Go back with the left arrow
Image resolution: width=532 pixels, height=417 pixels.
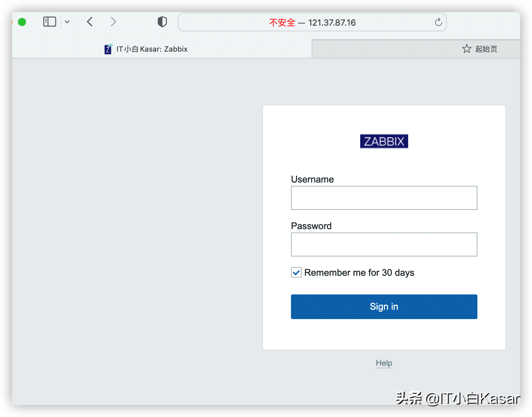click(x=90, y=22)
